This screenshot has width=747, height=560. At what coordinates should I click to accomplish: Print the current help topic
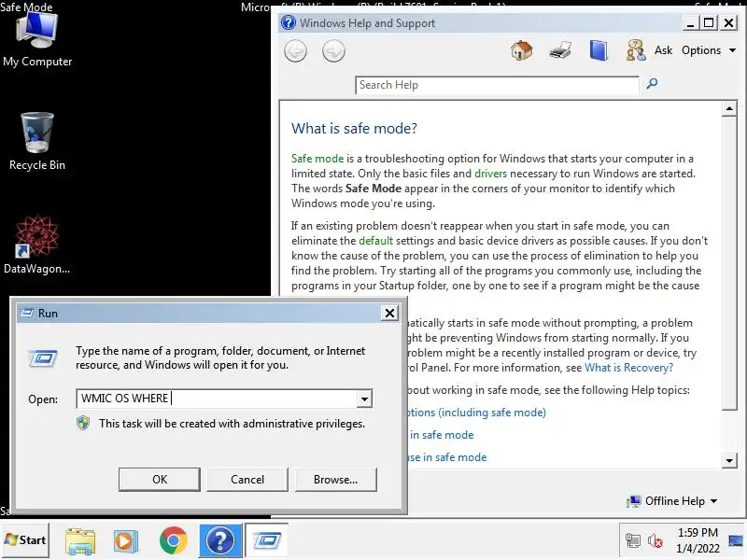click(x=560, y=50)
